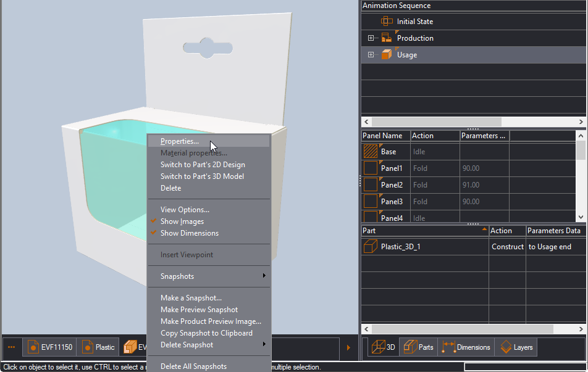Viewport: 588px width, 372px height.
Task: Select Make a Snapshot... menu entry
Action: (191, 298)
